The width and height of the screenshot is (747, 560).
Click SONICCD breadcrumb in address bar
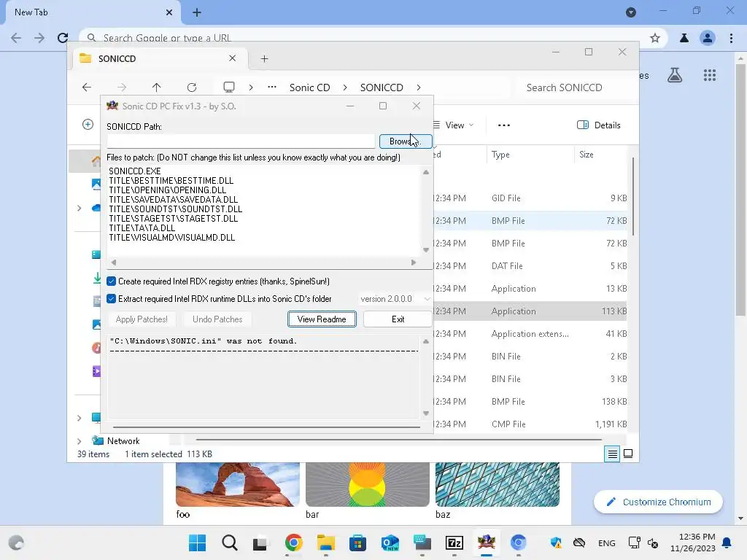pyautogui.click(x=382, y=87)
